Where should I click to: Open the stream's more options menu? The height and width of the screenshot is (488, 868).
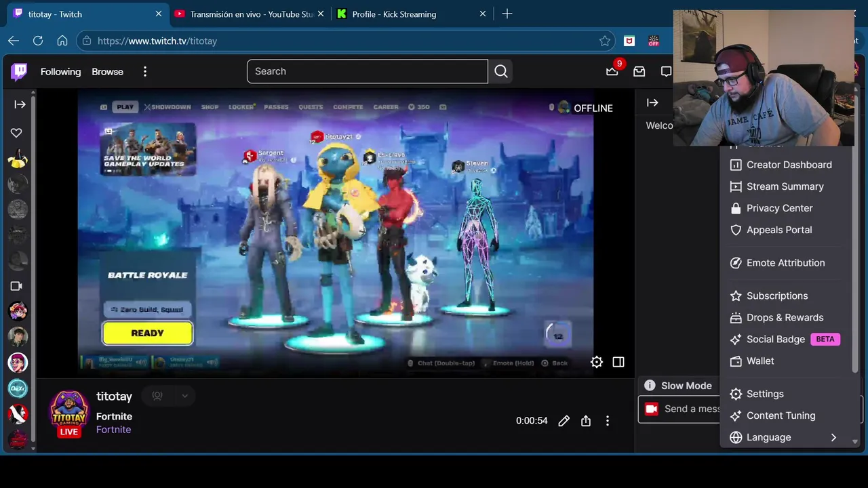tap(608, 421)
